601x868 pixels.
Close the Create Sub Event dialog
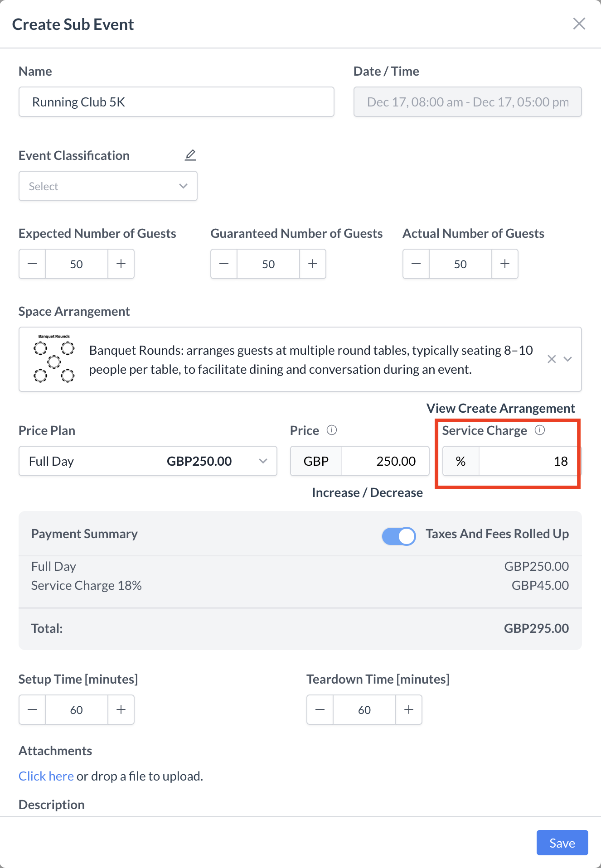(579, 24)
